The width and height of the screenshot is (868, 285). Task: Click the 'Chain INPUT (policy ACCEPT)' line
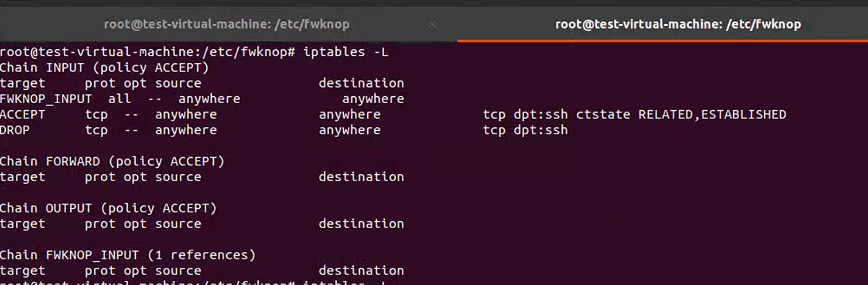click(104, 67)
